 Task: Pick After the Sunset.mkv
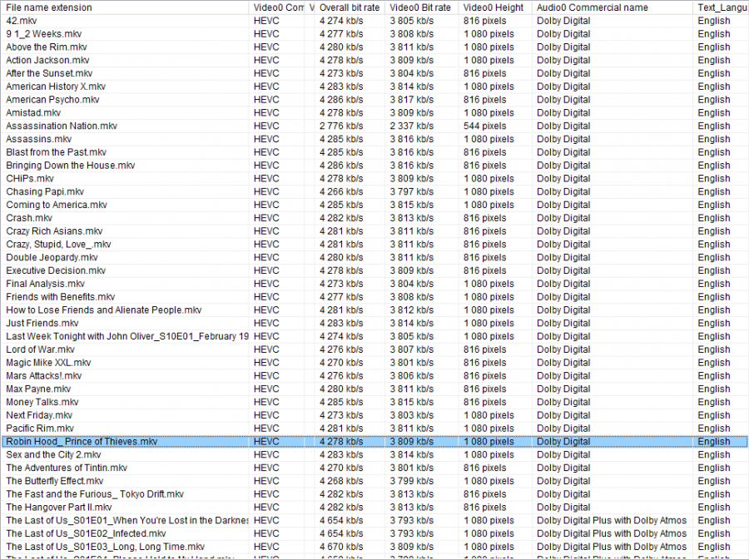(49, 73)
